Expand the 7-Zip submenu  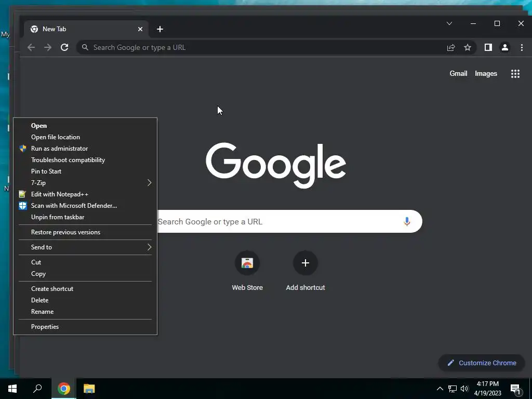tap(85, 183)
